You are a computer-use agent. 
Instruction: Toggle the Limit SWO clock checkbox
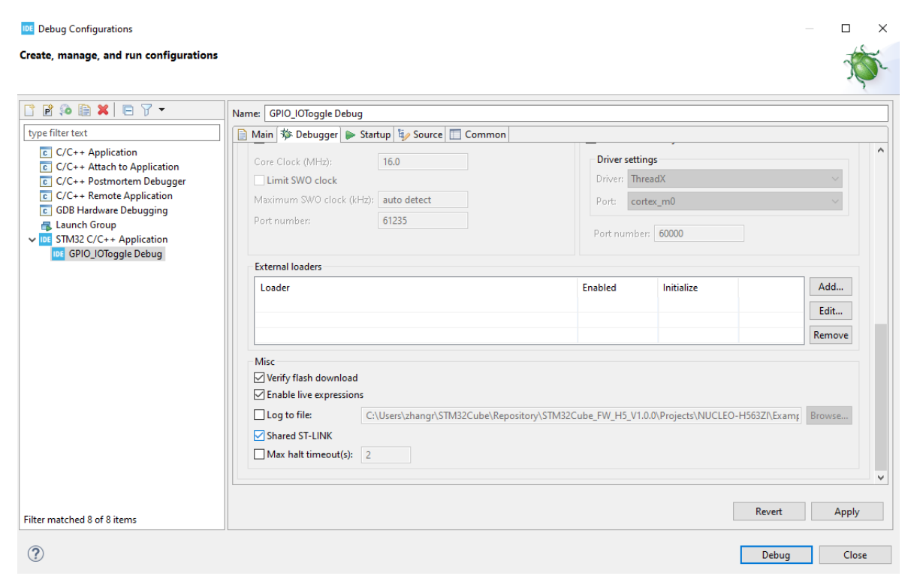click(x=259, y=180)
